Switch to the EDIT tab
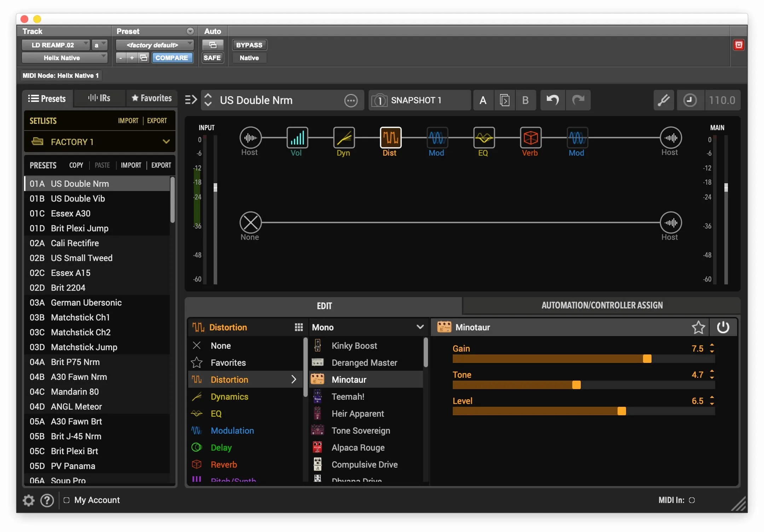 [324, 306]
